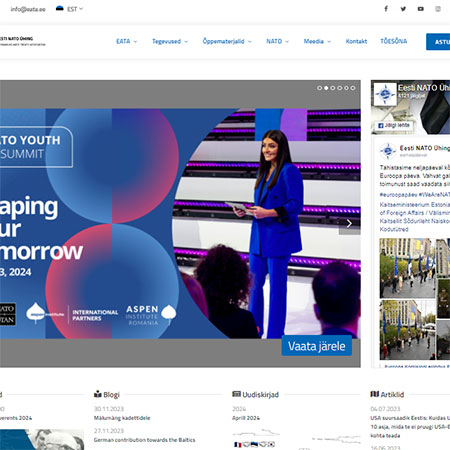The width and height of the screenshot is (450, 450).
Task: Open the upper flag ceremony photo
Action: pyautogui.click(x=407, y=268)
